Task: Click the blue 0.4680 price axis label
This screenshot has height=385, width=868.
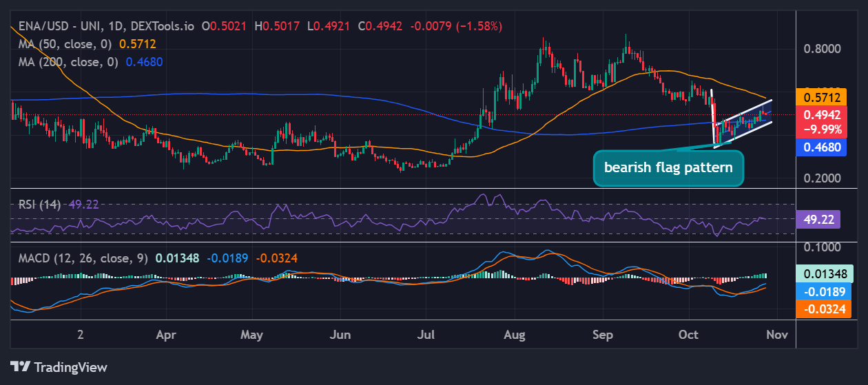Action: tap(822, 146)
